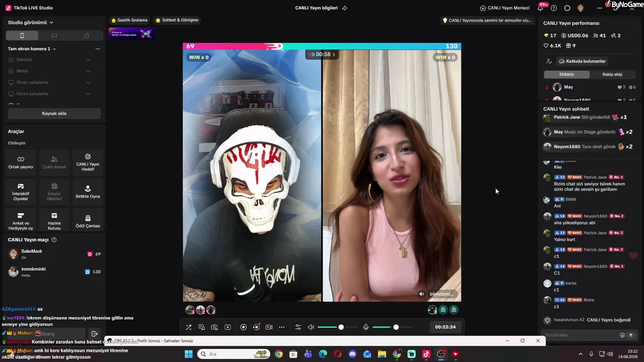Click the viewer ranking icon beside Katkıda bulunanlar

tap(549, 61)
